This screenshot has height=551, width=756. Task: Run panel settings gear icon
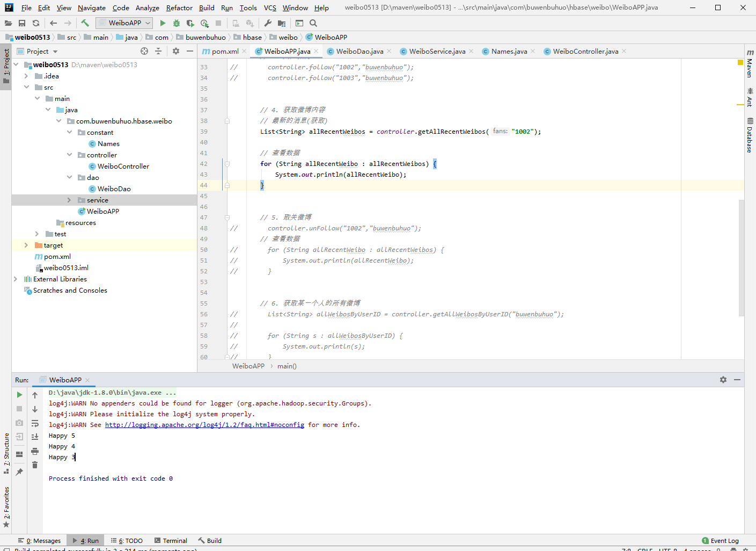click(x=723, y=380)
